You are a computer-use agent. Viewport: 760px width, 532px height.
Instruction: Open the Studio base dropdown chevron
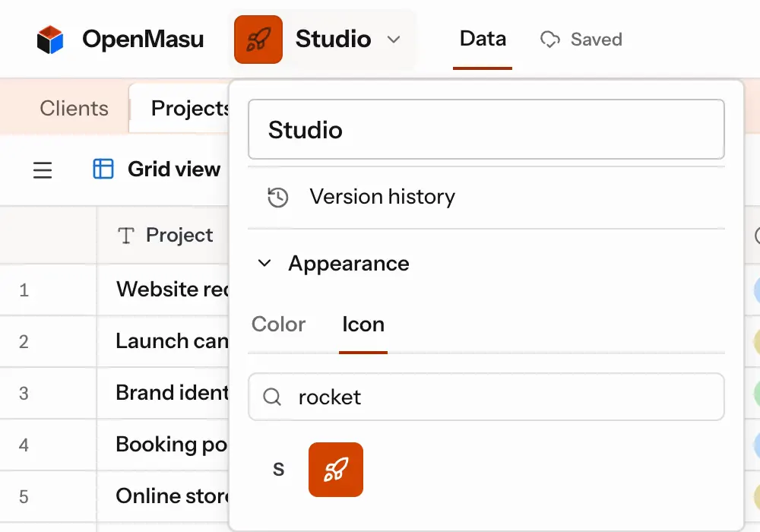click(394, 40)
